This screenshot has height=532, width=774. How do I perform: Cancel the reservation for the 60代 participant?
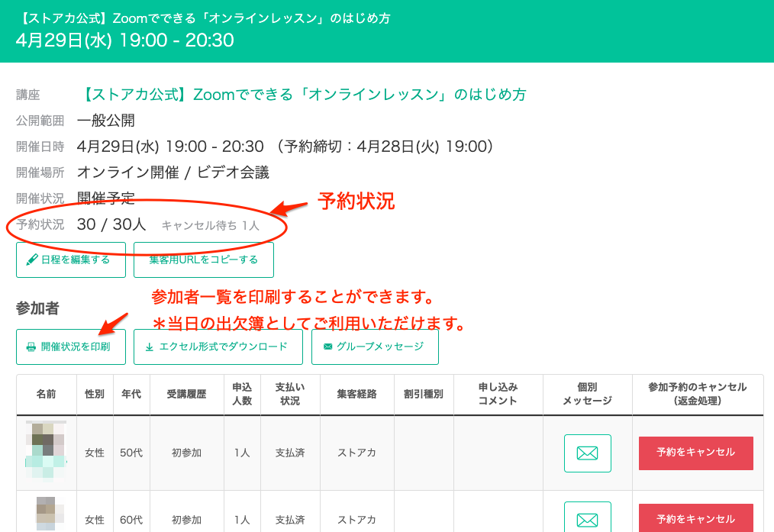coord(696,517)
